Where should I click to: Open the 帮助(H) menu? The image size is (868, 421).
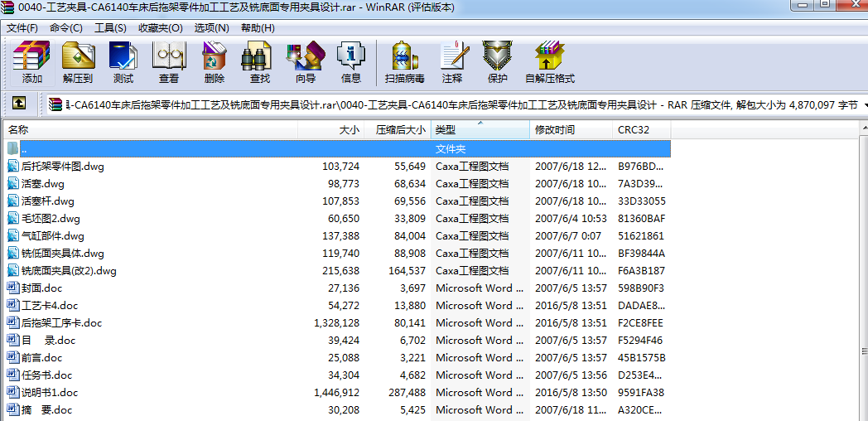tap(258, 27)
